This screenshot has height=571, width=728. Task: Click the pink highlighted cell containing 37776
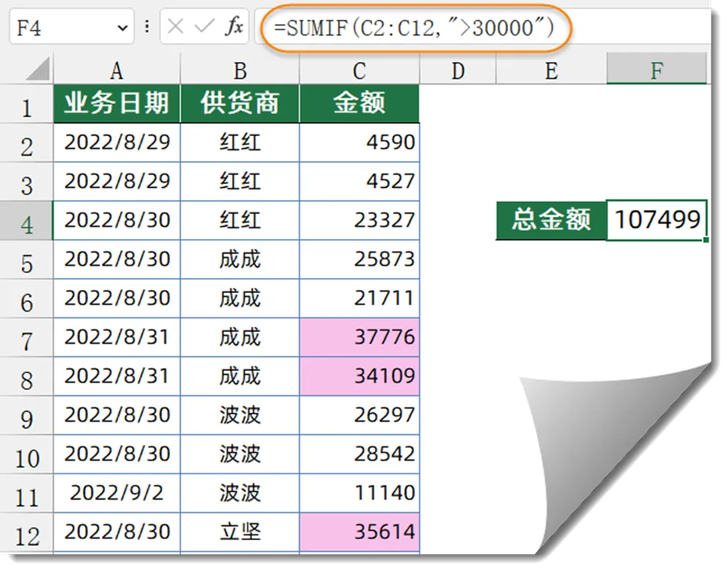(x=359, y=337)
